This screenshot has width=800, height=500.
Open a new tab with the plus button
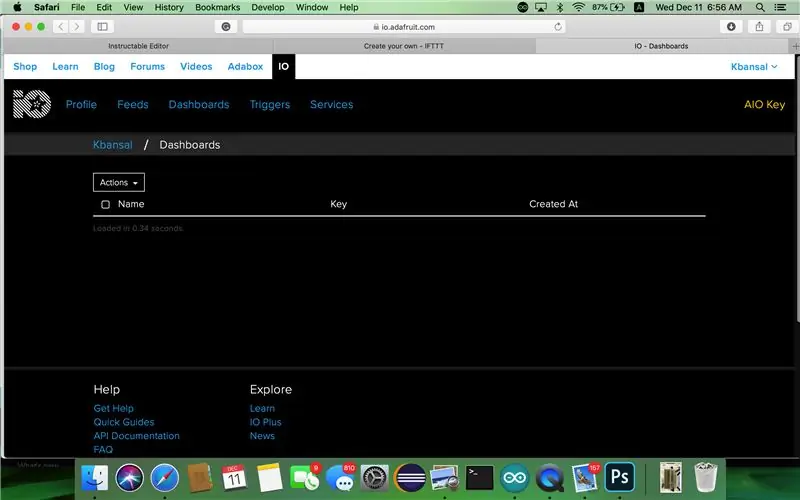click(x=794, y=46)
